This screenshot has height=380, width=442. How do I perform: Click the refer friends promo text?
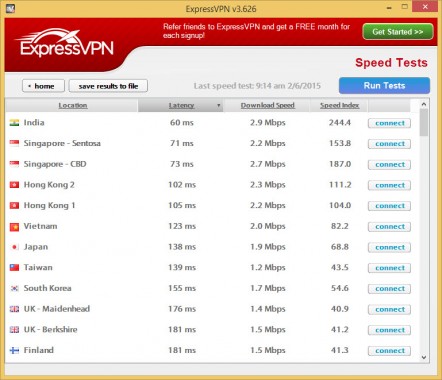[256, 31]
